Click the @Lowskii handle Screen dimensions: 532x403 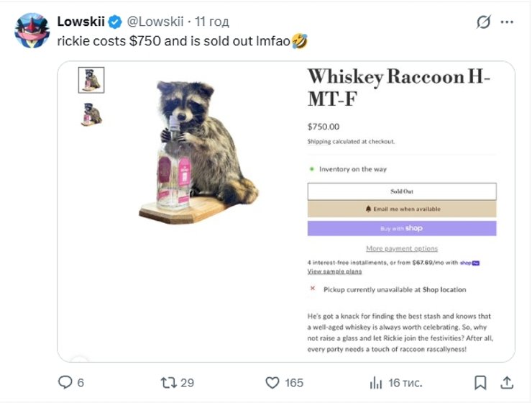155,22
